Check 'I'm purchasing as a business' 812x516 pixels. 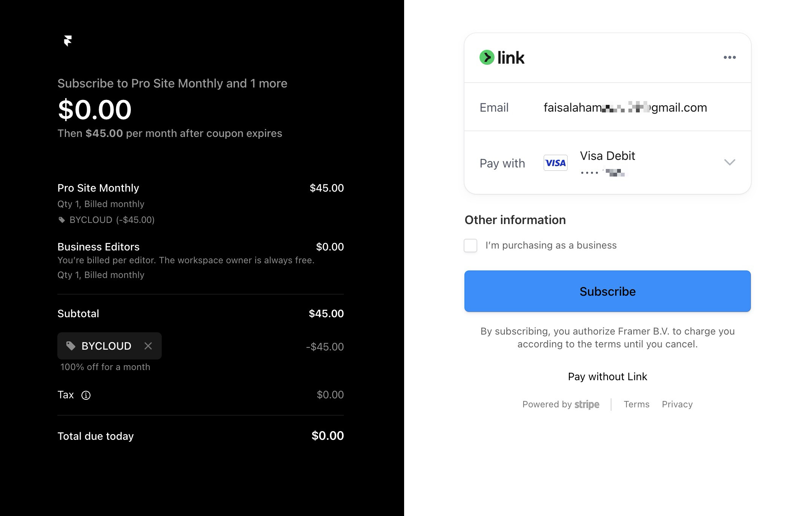(x=470, y=246)
